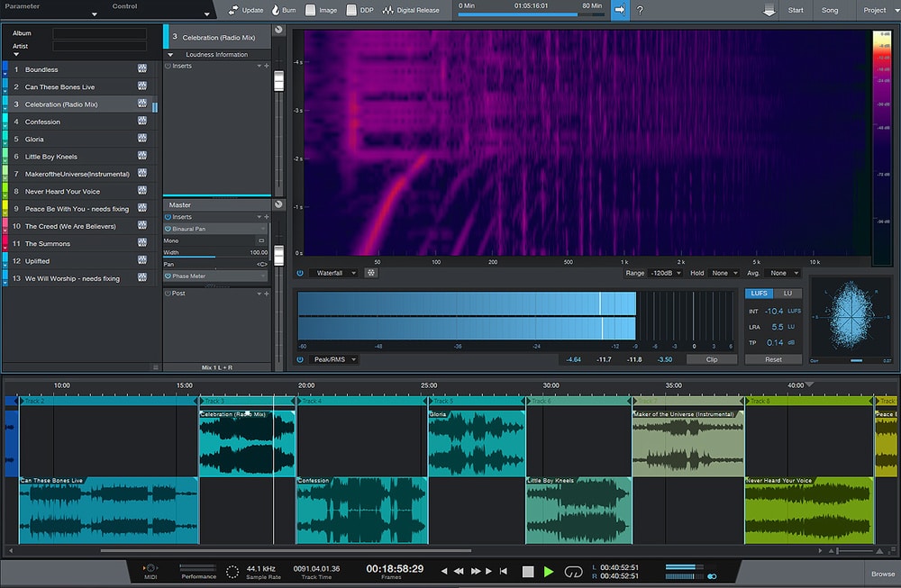The width and height of the screenshot is (901, 588).
Task: Click the Master panel knob icon
Action: coord(278,204)
